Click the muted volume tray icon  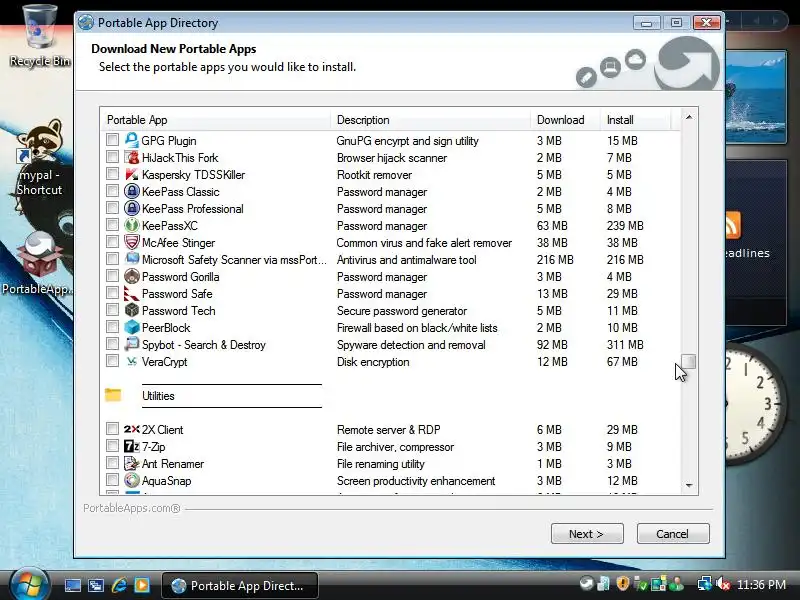pyautogui.click(x=723, y=584)
